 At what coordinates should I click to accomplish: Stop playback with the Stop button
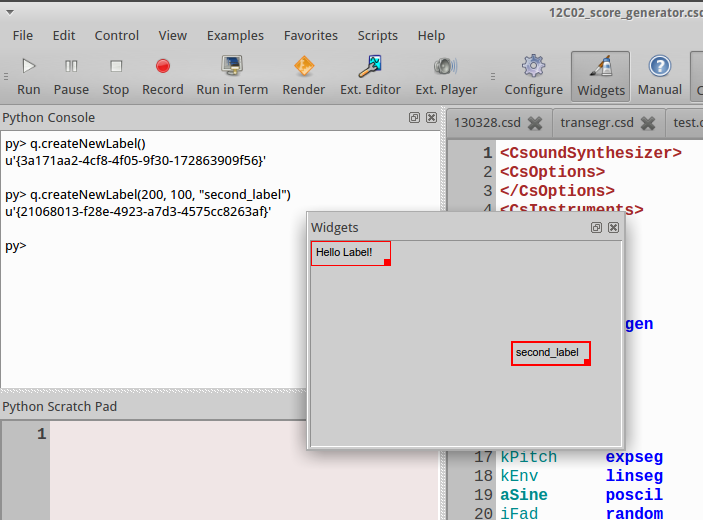116,66
